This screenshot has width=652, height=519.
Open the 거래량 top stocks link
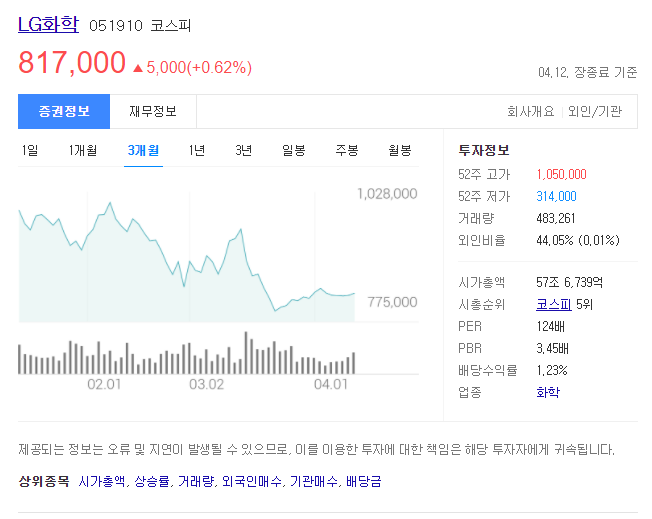(x=196, y=481)
